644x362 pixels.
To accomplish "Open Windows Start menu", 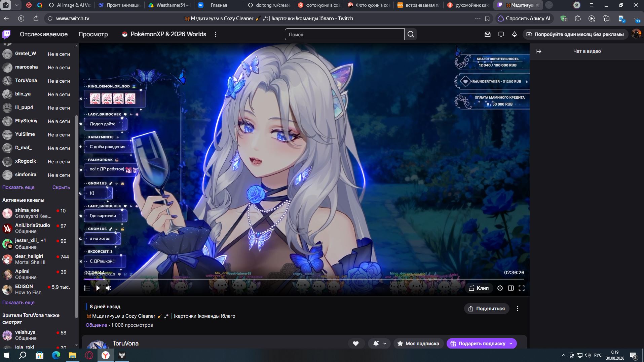I will click(6, 355).
